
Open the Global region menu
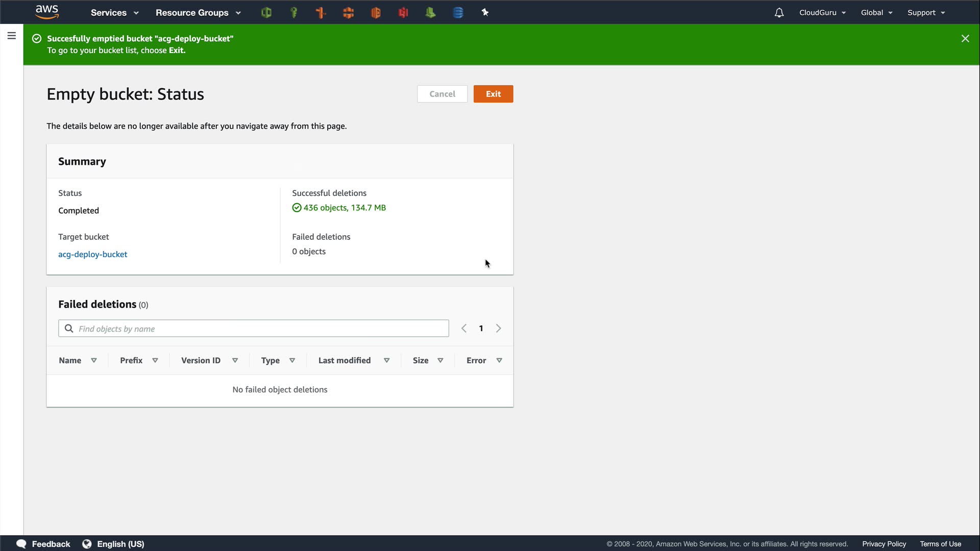click(876, 13)
